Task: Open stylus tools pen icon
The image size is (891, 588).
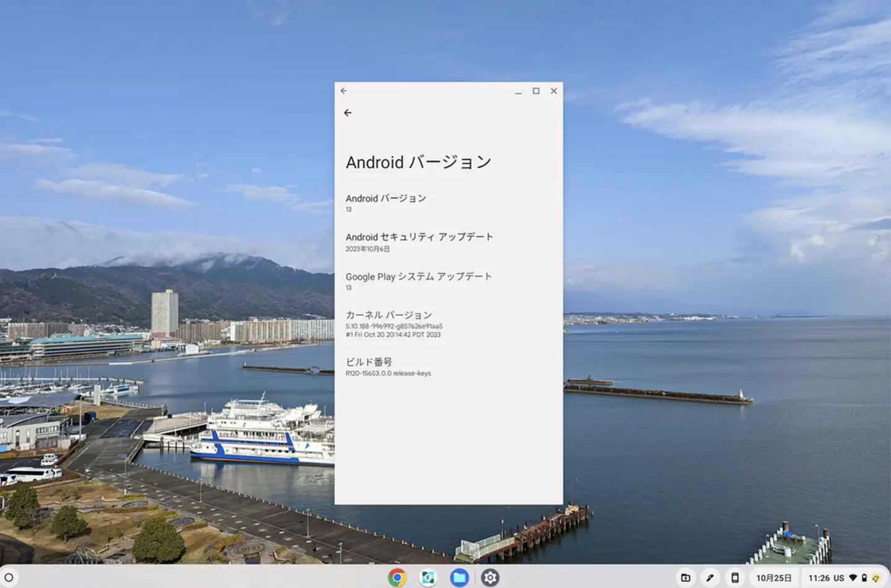Action: [710, 578]
